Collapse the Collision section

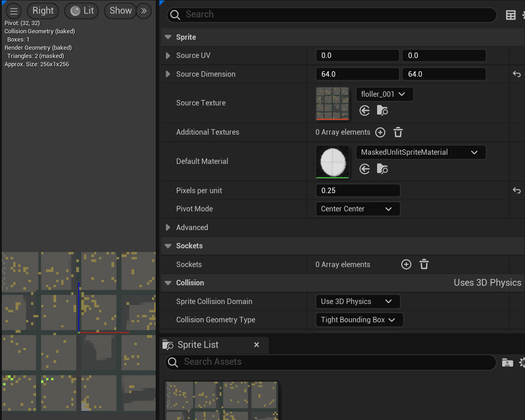(168, 283)
